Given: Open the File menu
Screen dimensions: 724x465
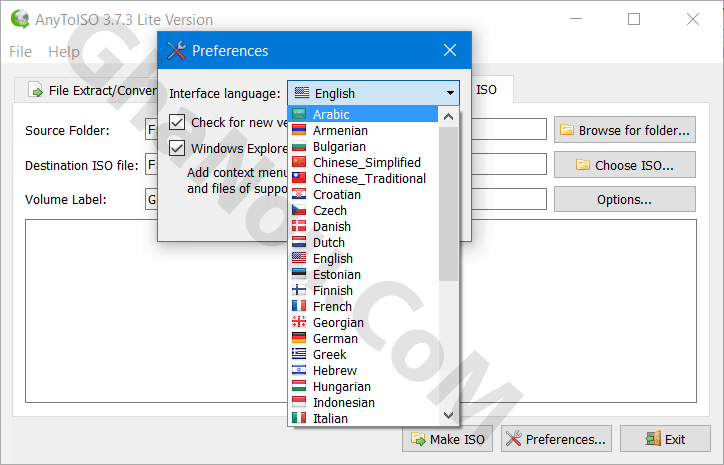Looking at the screenshot, I should tap(20, 52).
